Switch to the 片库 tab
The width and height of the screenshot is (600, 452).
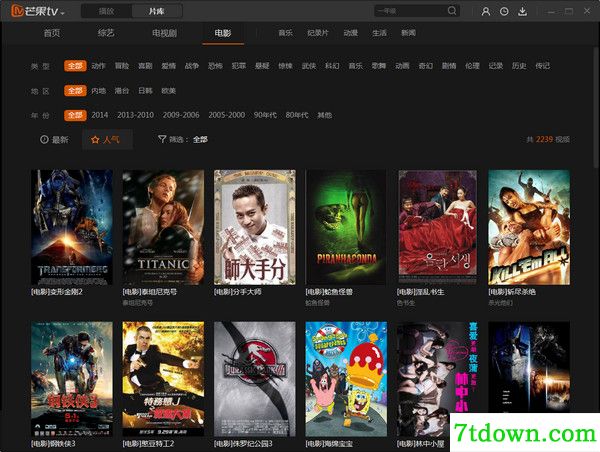click(x=157, y=11)
